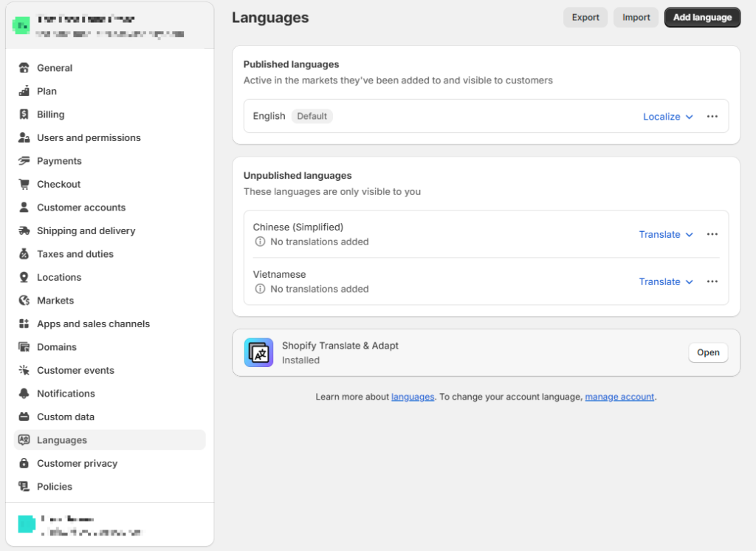Open more actions menu for Vietnamese
The width and height of the screenshot is (756, 551).
pos(712,281)
